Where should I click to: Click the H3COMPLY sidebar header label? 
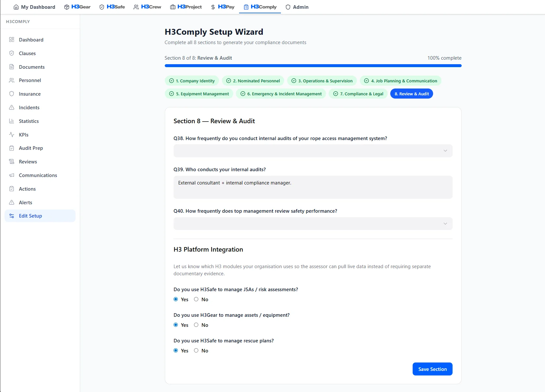[x=18, y=21]
